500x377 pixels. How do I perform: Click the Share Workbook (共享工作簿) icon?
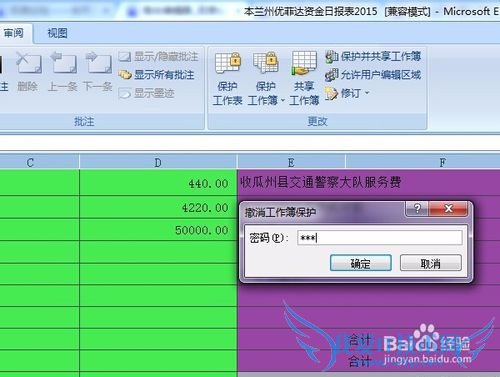(x=304, y=78)
